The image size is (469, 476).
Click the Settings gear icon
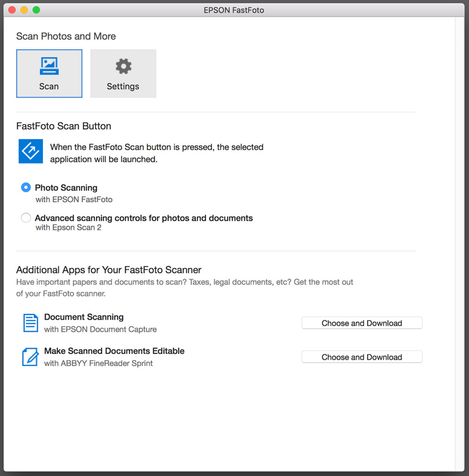point(123,66)
